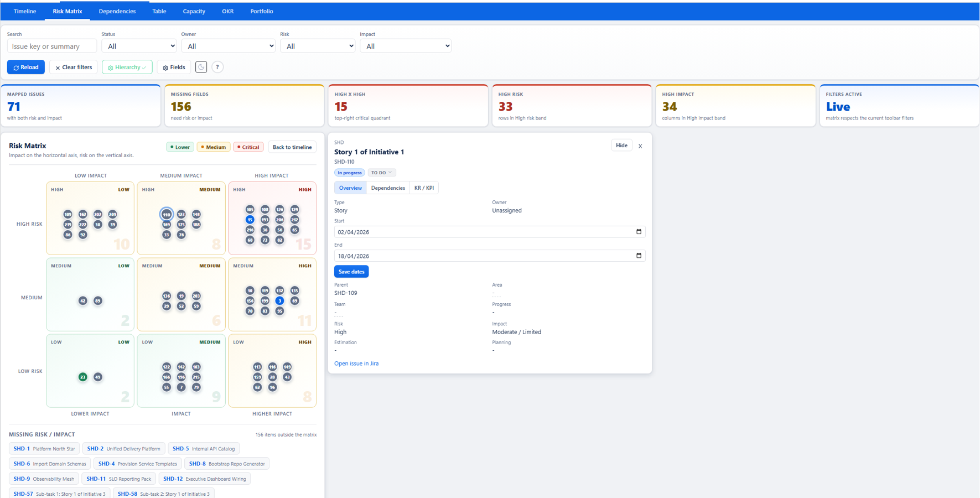Image resolution: width=980 pixels, height=498 pixels.
Task: Expand the TO DO status dropdown
Action: (x=381, y=172)
